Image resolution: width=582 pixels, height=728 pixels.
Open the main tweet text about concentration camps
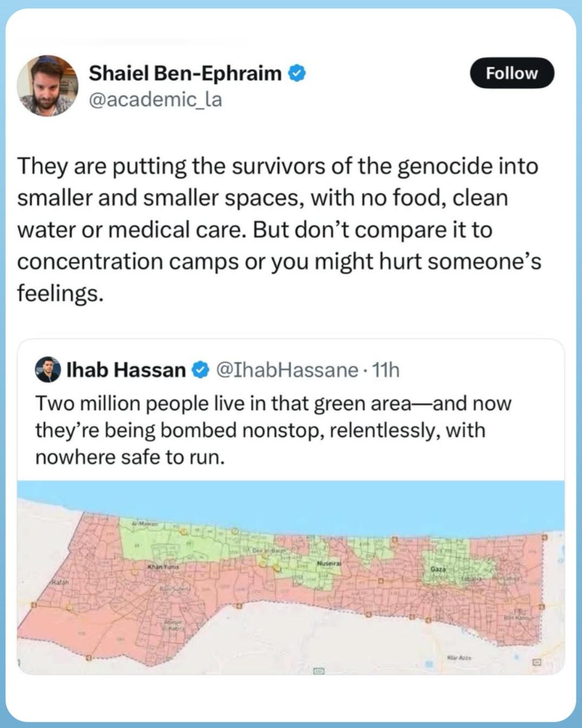coord(279,229)
